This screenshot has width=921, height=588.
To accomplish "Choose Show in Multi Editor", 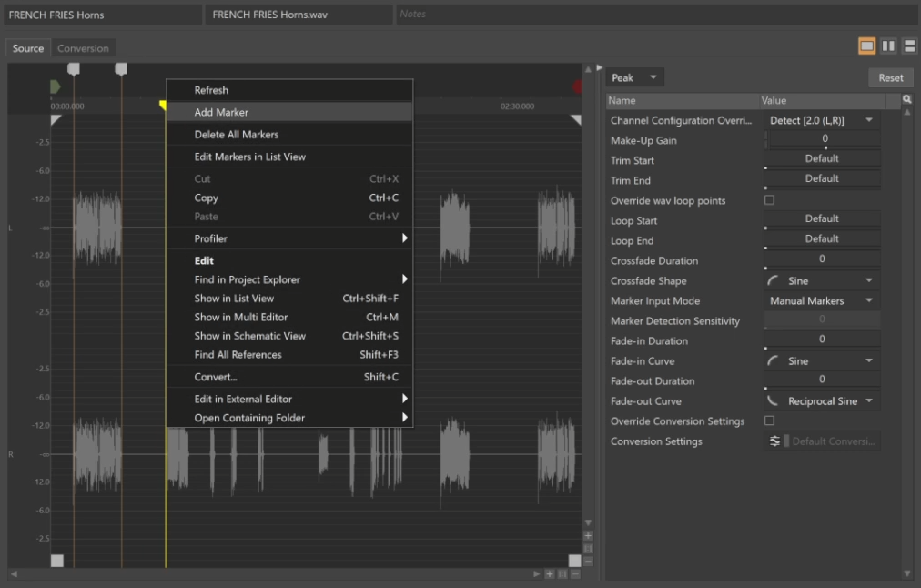I will (x=289, y=317).
